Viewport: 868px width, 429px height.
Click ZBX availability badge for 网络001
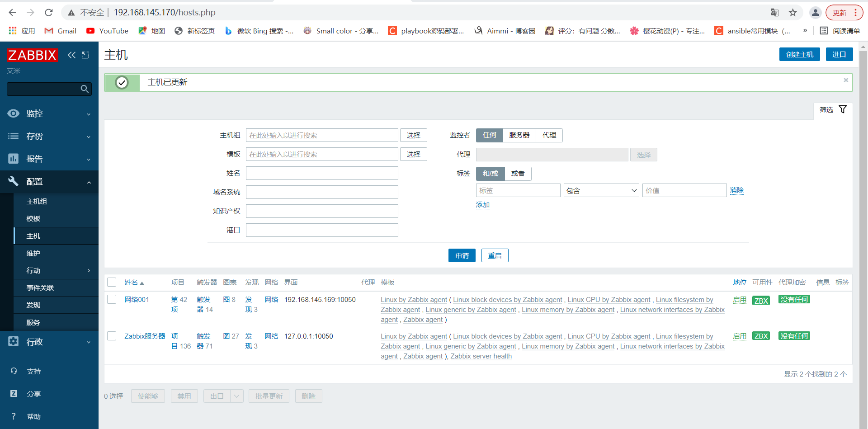coord(761,300)
